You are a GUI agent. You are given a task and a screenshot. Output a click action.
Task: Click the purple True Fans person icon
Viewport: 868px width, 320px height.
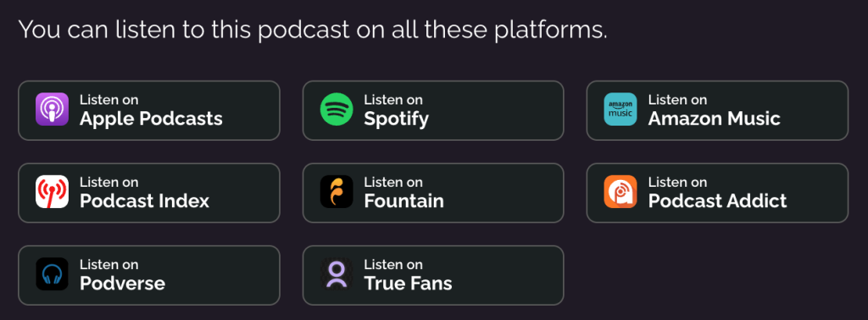coord(337,274)
